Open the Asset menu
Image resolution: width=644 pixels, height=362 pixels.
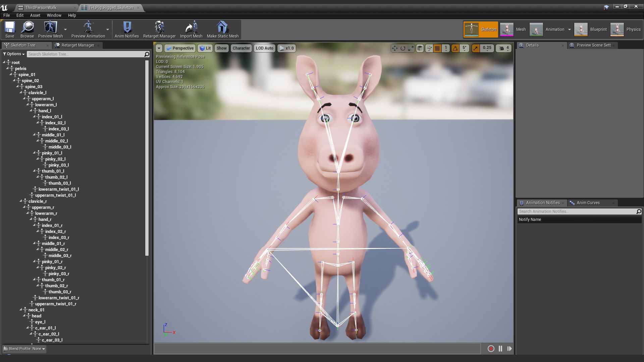pos(35,15)
